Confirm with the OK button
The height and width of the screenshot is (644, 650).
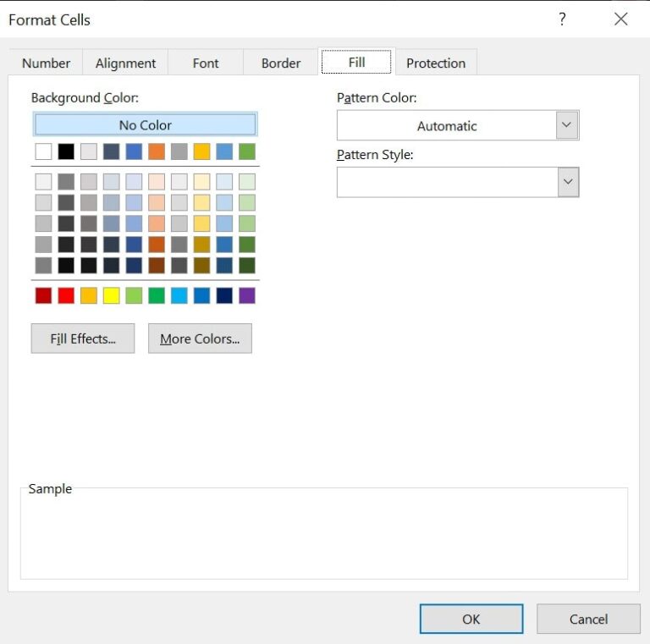point(471,619)
